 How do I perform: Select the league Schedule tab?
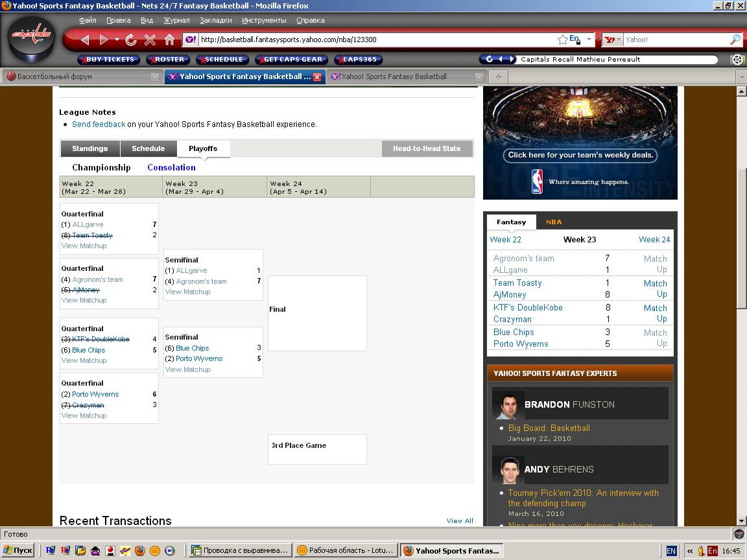pos(148,148)
